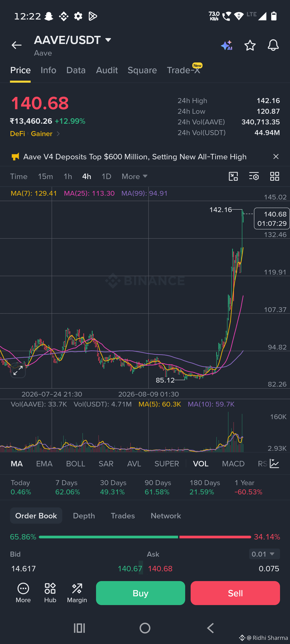Open the indicator chart settings icon
This screenshot has width=290, height=644.
pos(275,464)
